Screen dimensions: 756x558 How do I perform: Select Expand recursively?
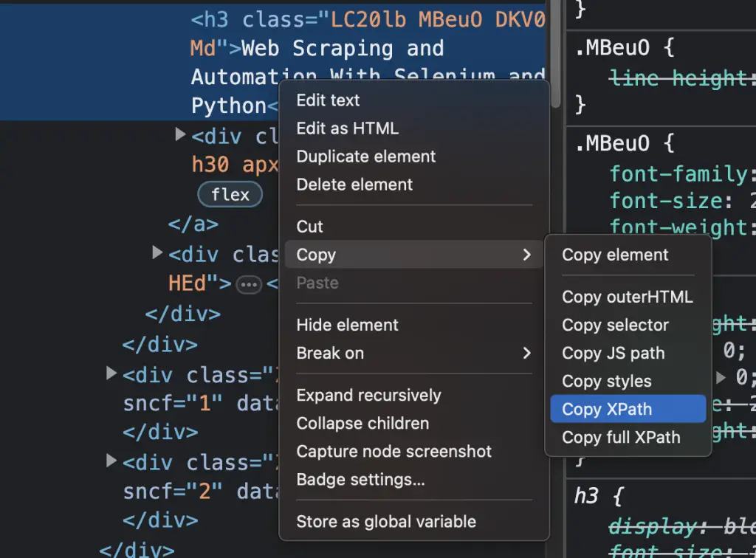368,395
